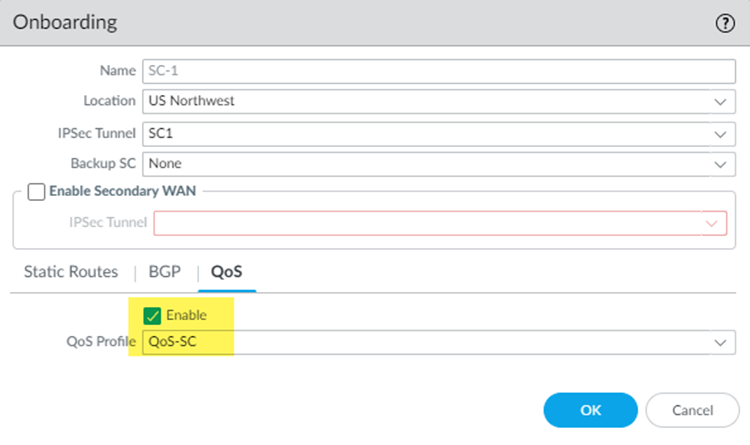Click the Location field showing US Northwest

pyautogui.click(x=425, y=101)
